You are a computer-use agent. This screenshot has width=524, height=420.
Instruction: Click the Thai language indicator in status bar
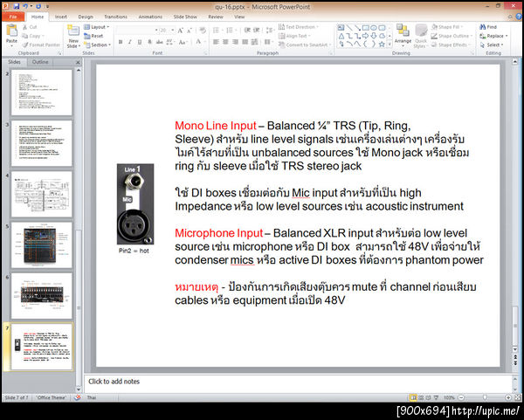click(92, 397)
